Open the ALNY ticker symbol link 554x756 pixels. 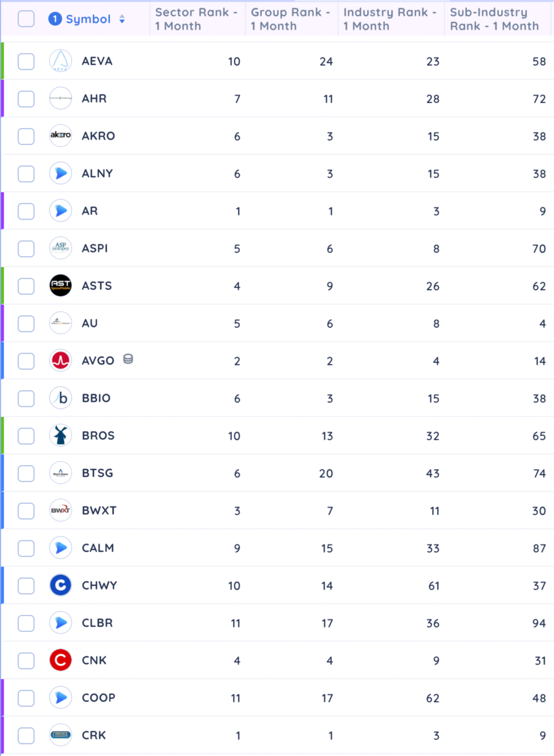point(97,174)
